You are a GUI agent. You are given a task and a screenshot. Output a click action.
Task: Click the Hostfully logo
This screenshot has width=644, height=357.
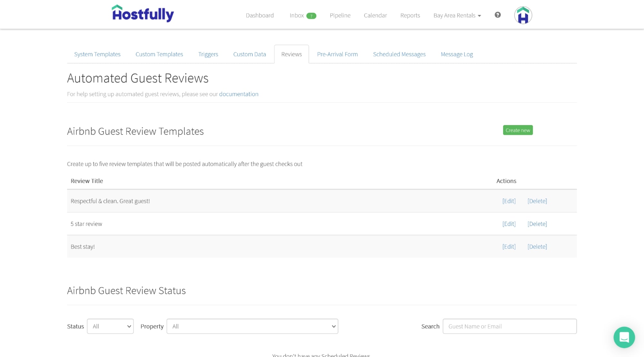pyautogui.click(x=143, y=13)
